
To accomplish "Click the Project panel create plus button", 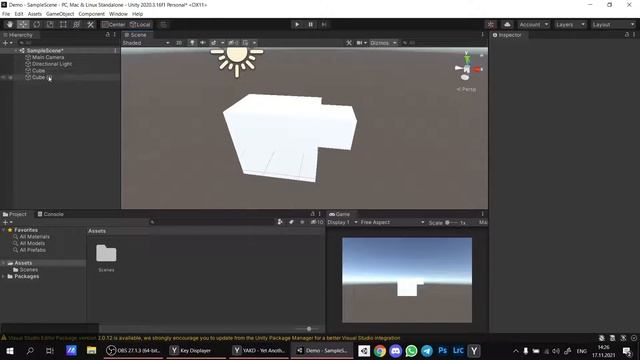I will [5, 222].
